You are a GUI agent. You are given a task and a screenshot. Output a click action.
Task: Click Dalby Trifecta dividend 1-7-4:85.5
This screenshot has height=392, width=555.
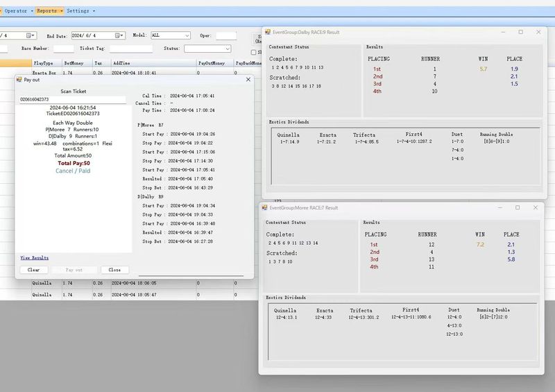pos(367,142)
